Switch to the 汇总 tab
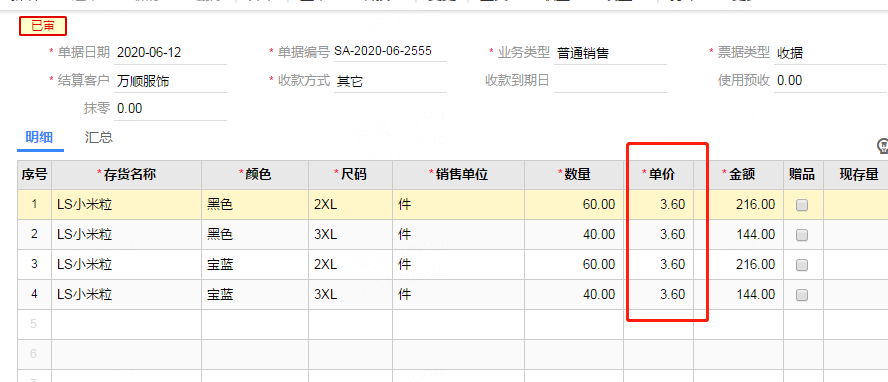Image resolution: width=888 pixels, height=382 pixels. click(99, 138)
